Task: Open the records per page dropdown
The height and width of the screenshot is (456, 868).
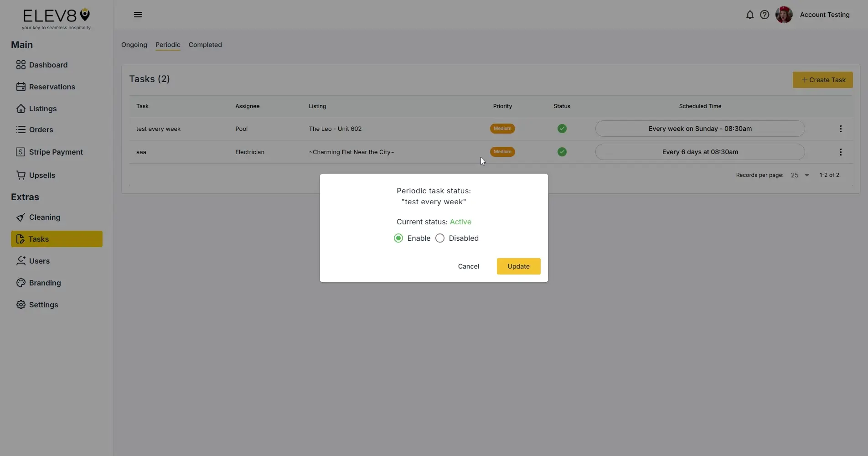Action: tap(799, 175)
